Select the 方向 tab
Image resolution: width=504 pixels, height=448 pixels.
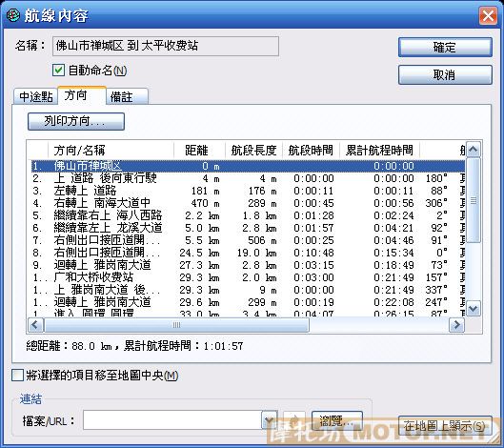(x=82, y=95)
